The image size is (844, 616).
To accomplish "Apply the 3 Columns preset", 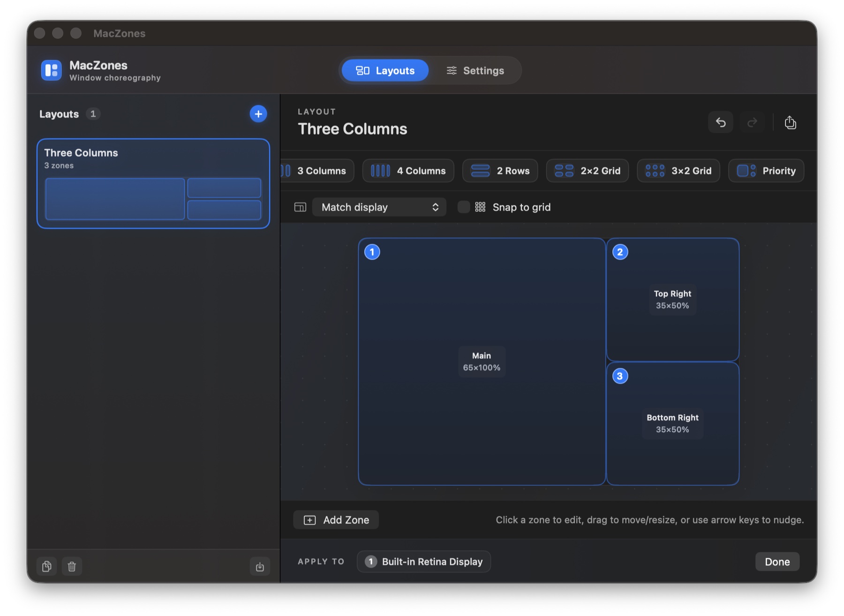I will pos(317,171).
